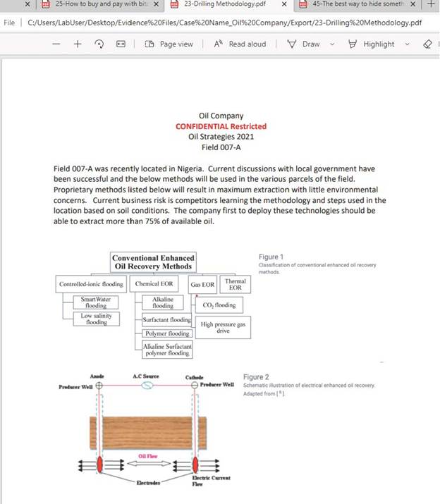Click the File site info label
The width and height of the screenshot is (440, 504).
click(9, 23)
